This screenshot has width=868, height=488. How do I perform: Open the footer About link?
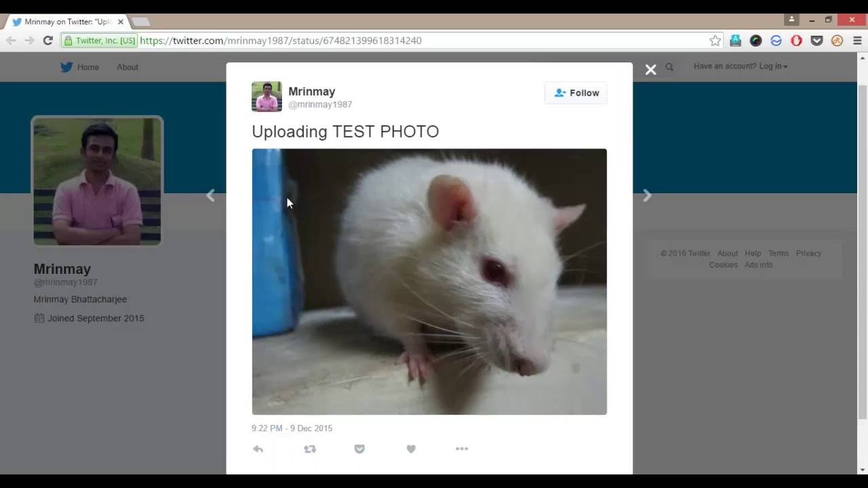(728, 253)
